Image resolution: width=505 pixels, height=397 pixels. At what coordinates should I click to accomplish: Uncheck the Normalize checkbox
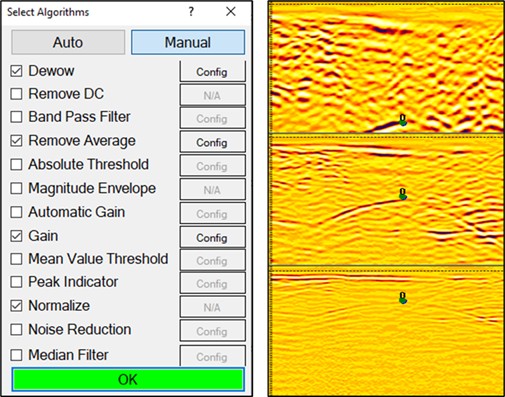(16, 306)
